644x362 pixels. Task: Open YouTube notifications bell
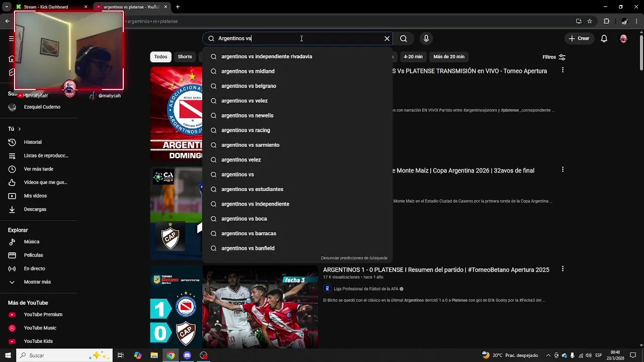click(604, 38)
